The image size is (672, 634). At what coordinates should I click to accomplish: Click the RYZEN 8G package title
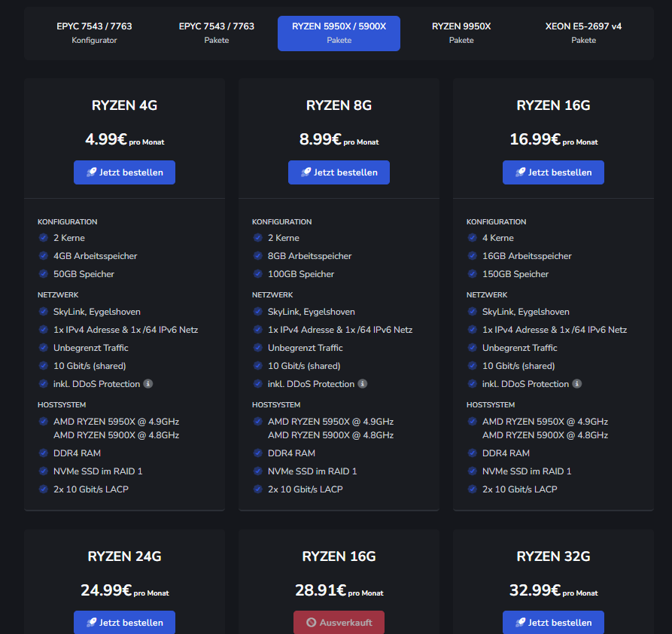coord(339,105)
